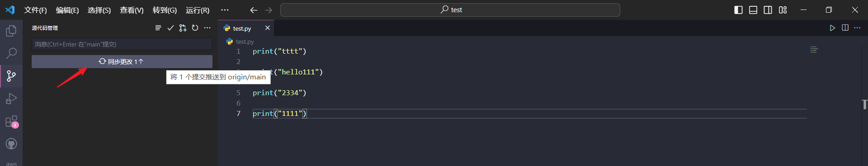Run the Python file with play icon

tap(832, 28)
